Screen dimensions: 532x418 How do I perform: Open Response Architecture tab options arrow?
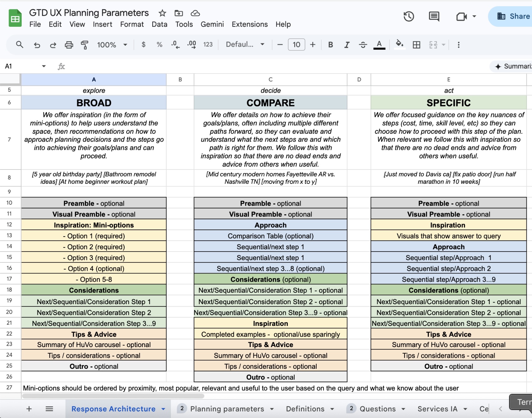click(x=163, y=409)
